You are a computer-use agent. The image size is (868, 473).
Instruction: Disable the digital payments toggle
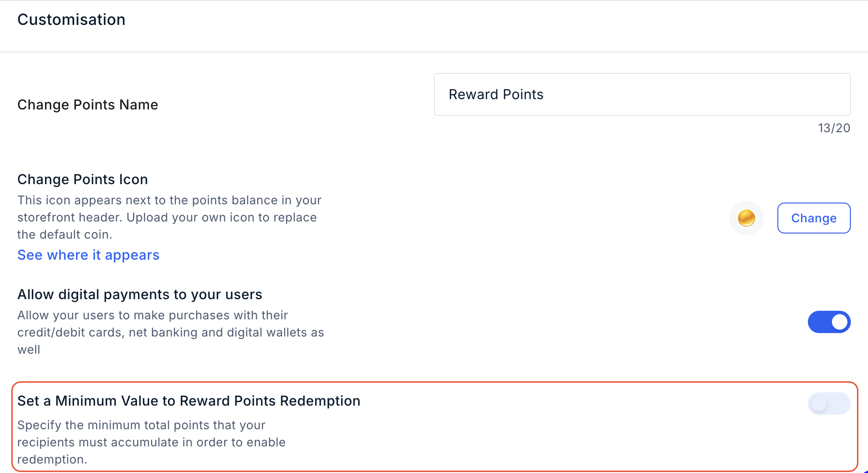pos(829,322)
